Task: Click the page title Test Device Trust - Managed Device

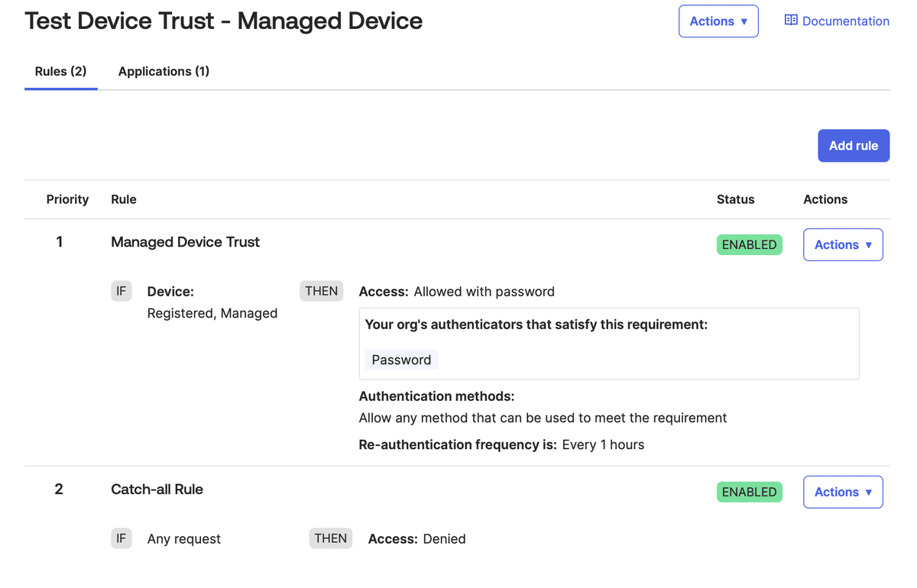Action: tap(224, 21)
